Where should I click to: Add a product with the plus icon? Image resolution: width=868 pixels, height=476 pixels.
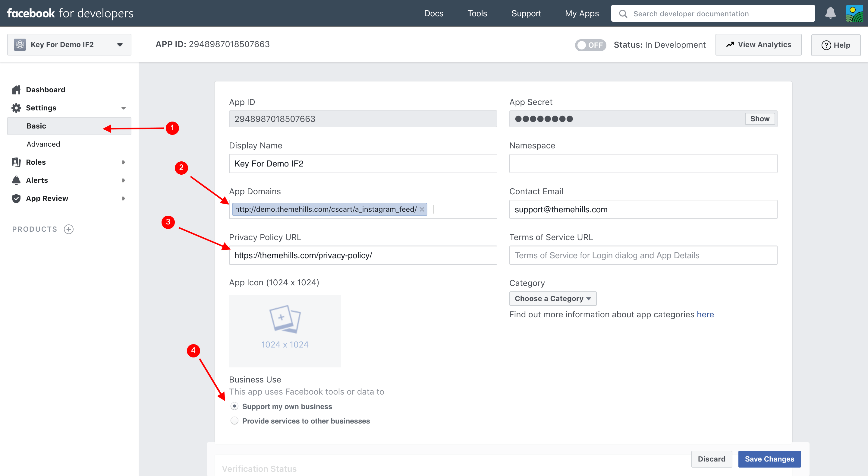[69, 229]
